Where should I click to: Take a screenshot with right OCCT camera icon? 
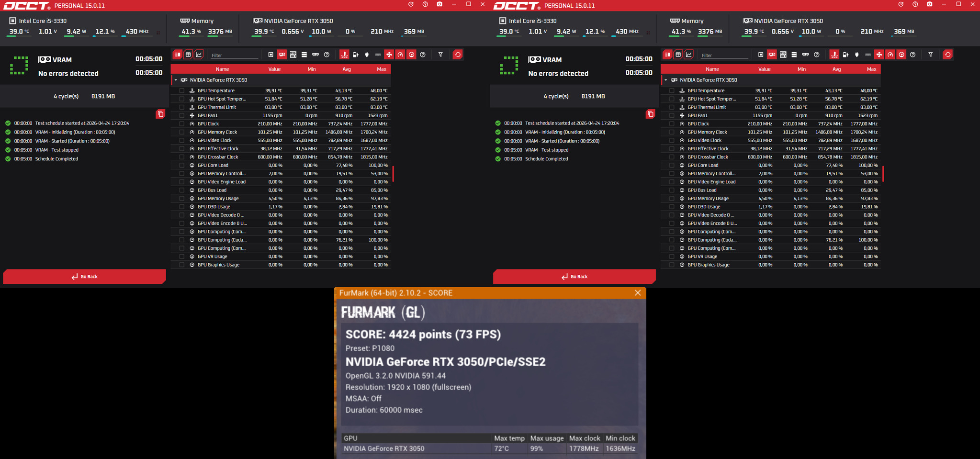[929, 4]
